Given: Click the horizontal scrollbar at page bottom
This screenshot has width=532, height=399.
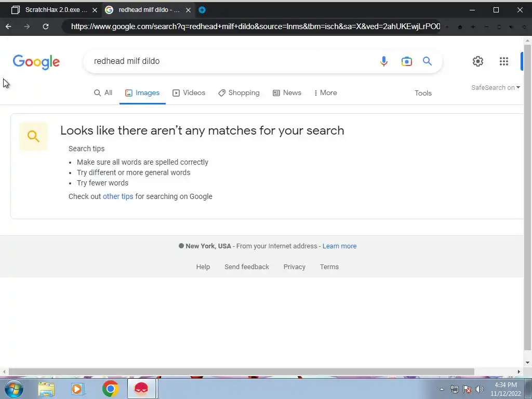Looking at the screenshot, I should tap(241, 371).
